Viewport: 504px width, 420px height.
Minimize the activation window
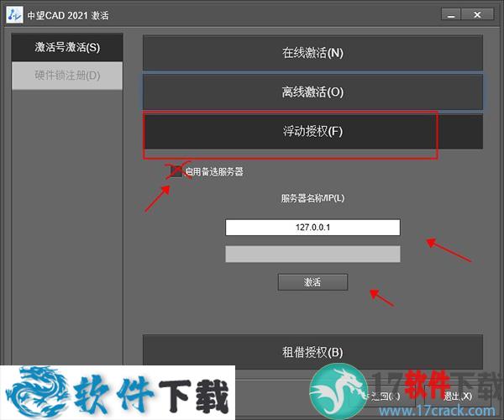(451, 15)
